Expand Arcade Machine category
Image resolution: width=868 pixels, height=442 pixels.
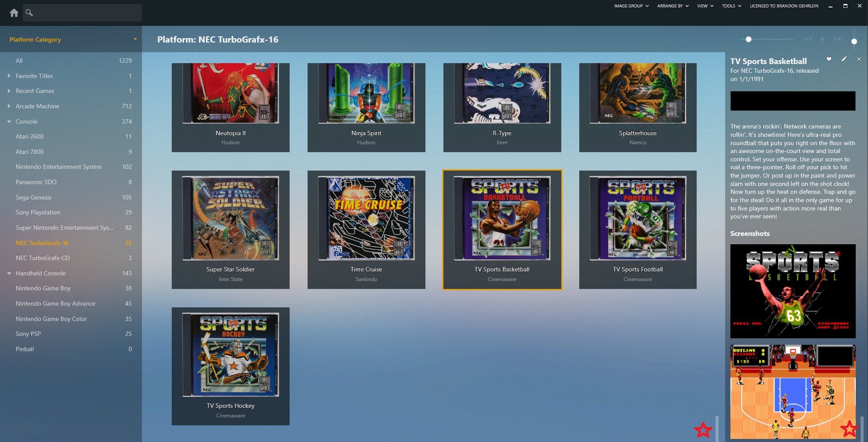point(9,106)
